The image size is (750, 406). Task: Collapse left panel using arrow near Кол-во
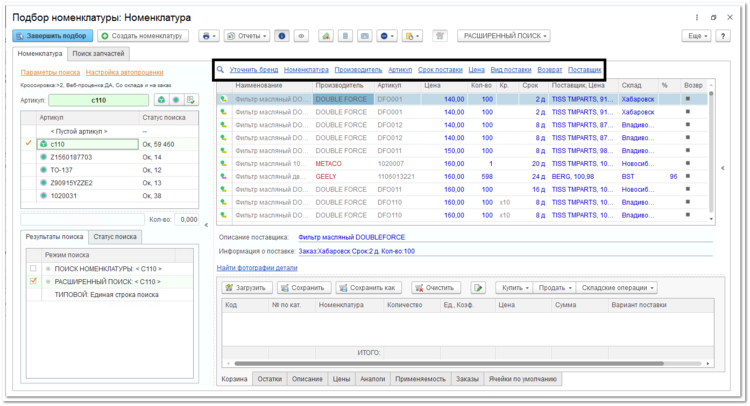click(206, 225)
